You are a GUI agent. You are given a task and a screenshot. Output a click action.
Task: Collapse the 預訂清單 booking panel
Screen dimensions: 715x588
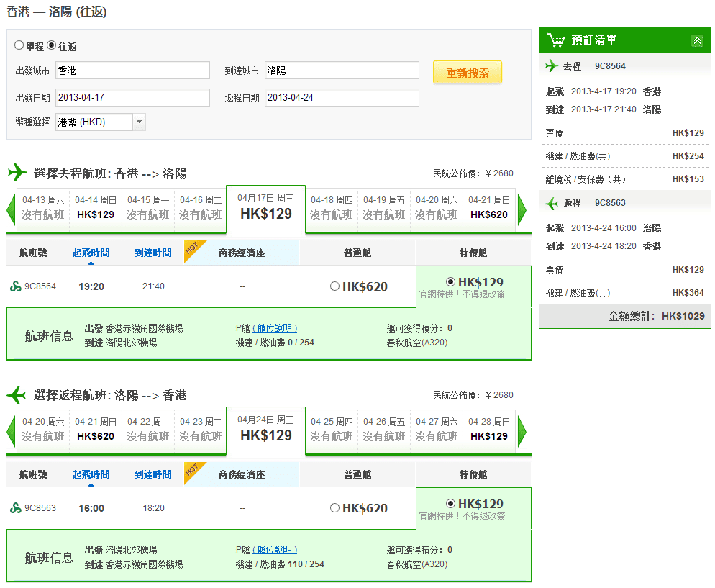(x=696, y=41)
